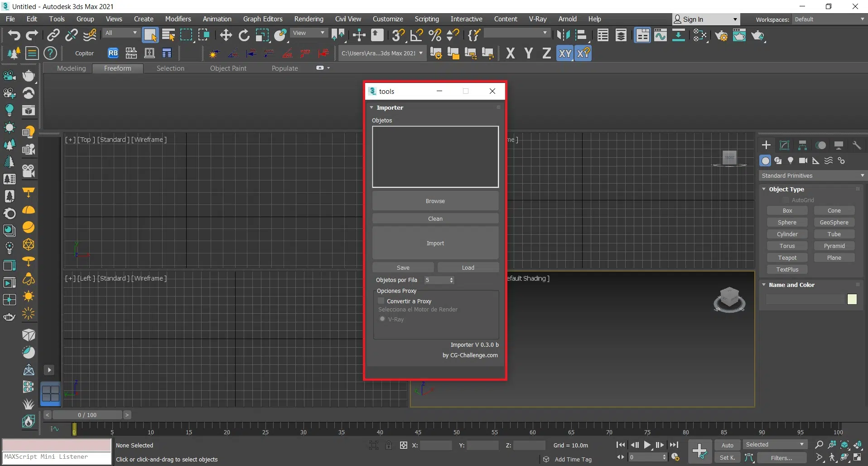Viewport: 868px width, 466px height.
Task: Click the Teapot primitive button
Action: (787, 257)
